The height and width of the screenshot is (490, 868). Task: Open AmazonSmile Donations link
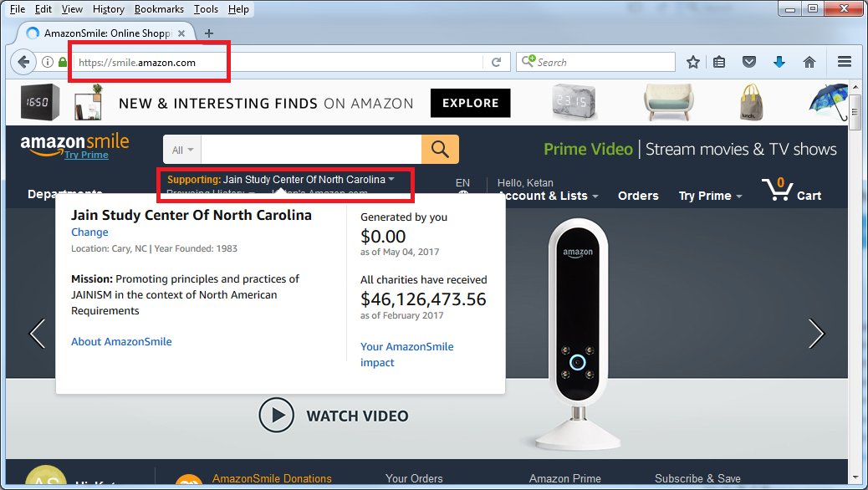click(272, 478)
